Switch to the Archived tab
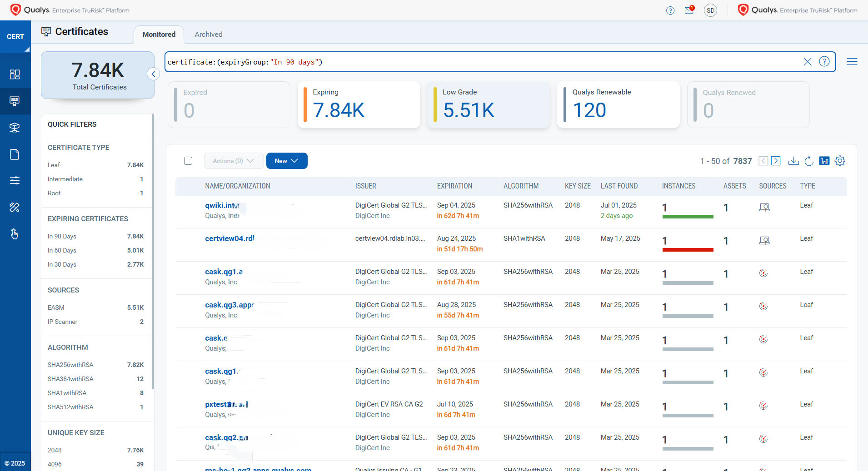 (209, 35)
